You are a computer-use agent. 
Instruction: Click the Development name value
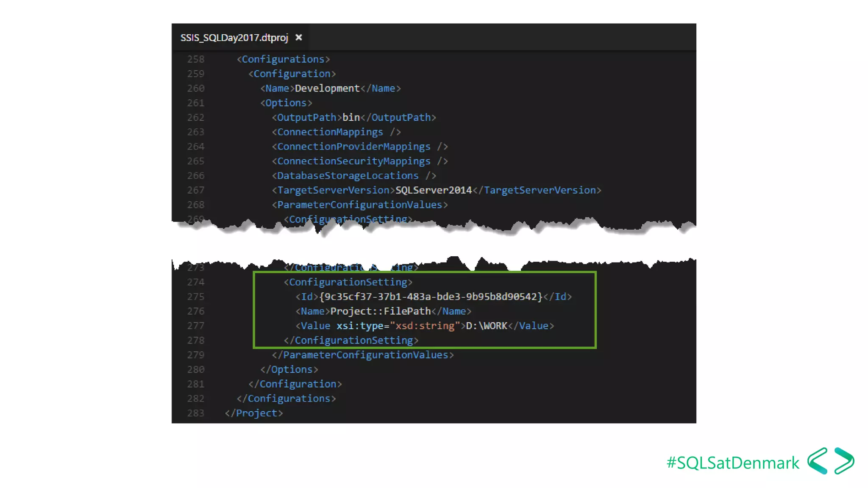(327, 89)
